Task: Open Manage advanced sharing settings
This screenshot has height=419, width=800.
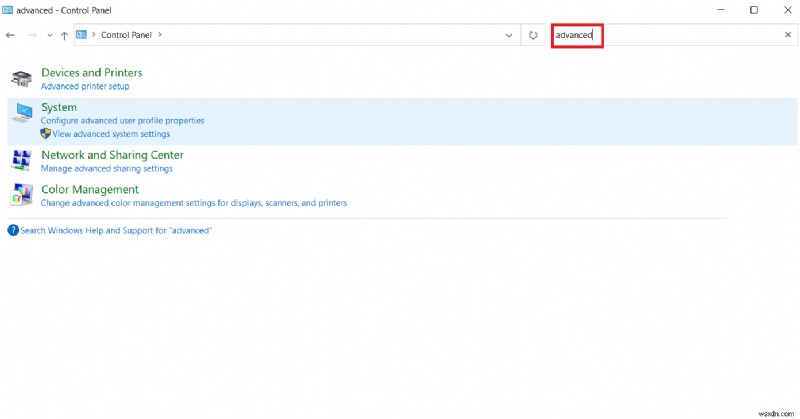Action: tap(107, 168)
